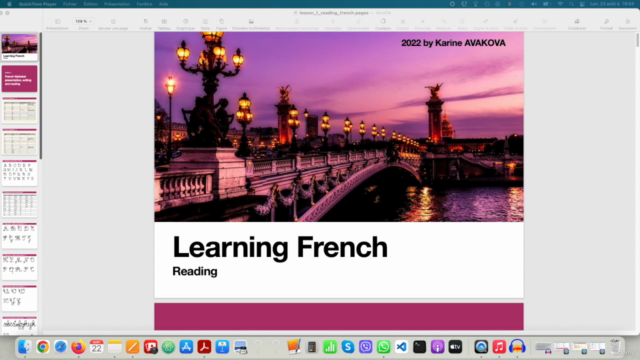Open the Trash in the Dock
Image resolution: width=640 pixels, height=360 pixels.
point(615,347)
